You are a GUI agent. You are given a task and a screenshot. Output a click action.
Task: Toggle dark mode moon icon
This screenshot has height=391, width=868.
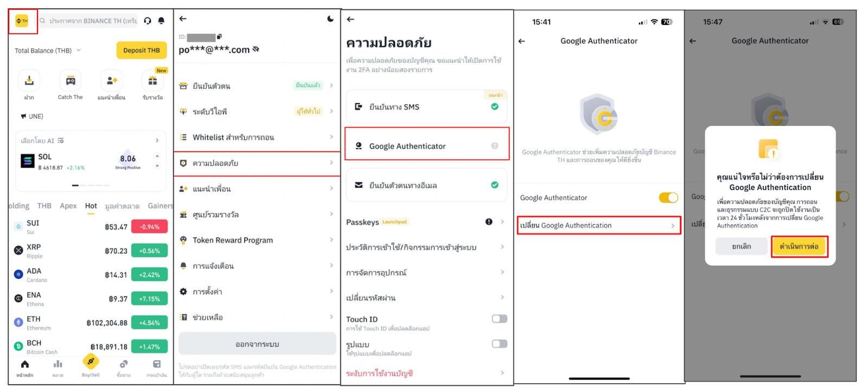tap(330, 19)
